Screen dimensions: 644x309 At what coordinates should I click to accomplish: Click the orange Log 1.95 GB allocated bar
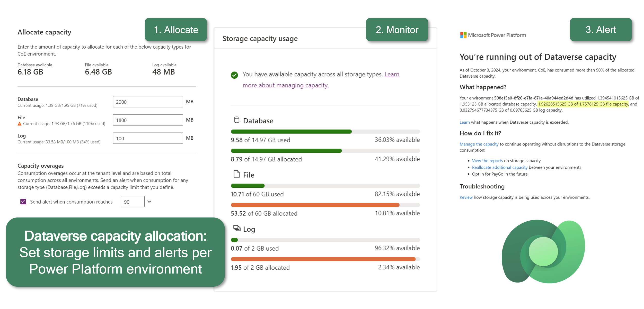[x=325, y=259]
